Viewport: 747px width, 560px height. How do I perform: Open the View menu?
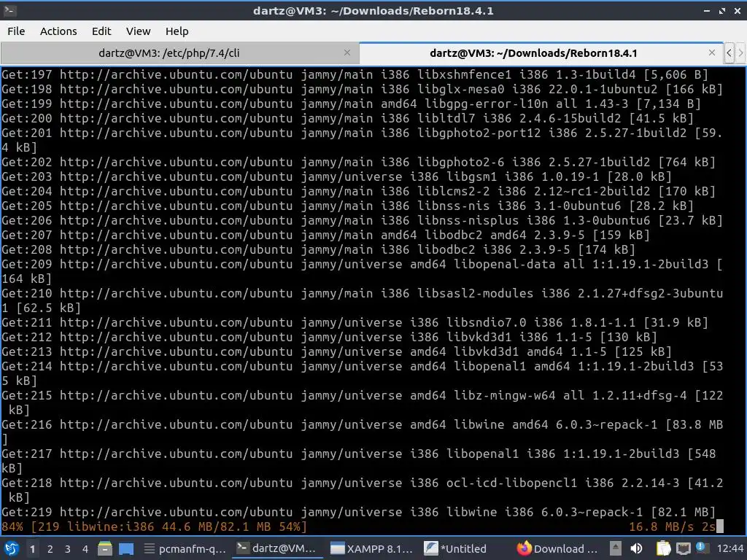pos(138,31)
